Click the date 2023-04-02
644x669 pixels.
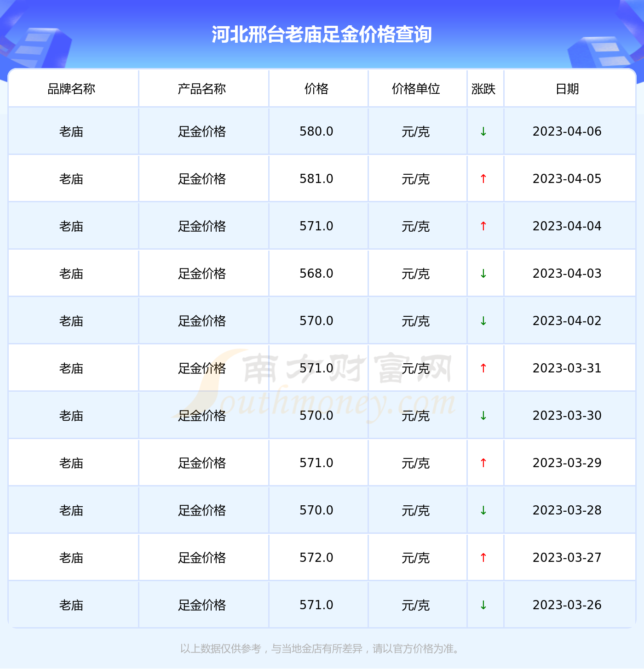(x=567, y=321)
